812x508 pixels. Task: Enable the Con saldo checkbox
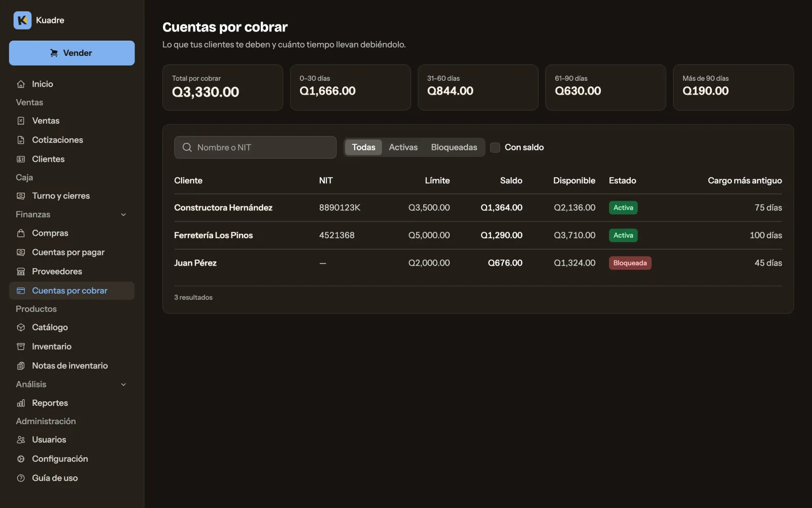[495, 147]
